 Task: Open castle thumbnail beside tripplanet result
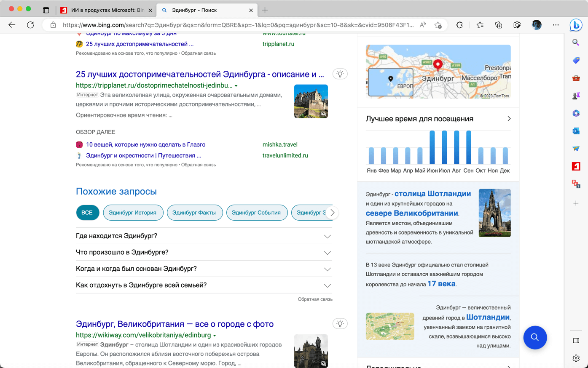click(x=311, y=101)
